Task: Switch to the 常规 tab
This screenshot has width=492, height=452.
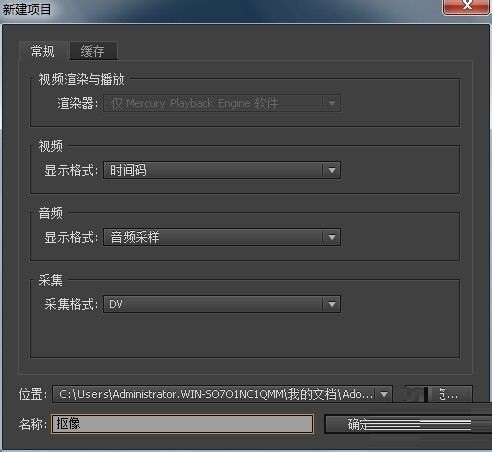Action: tap(43, 51)
